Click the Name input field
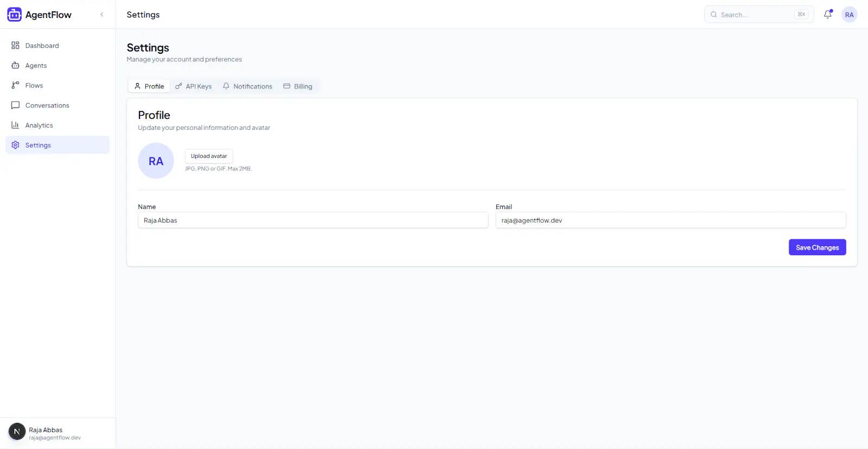Screen dimensions: 868x449 (x=313, y=220)
